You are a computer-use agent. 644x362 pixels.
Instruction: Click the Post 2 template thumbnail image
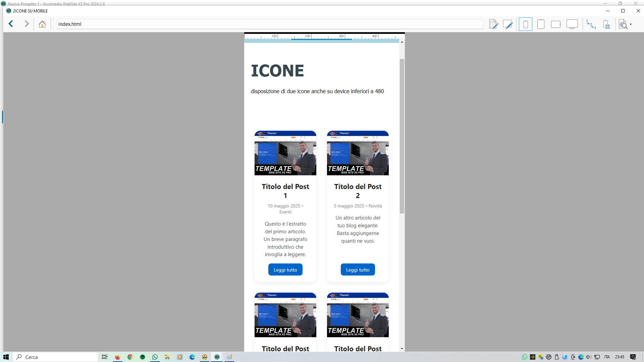pos(358,153)
